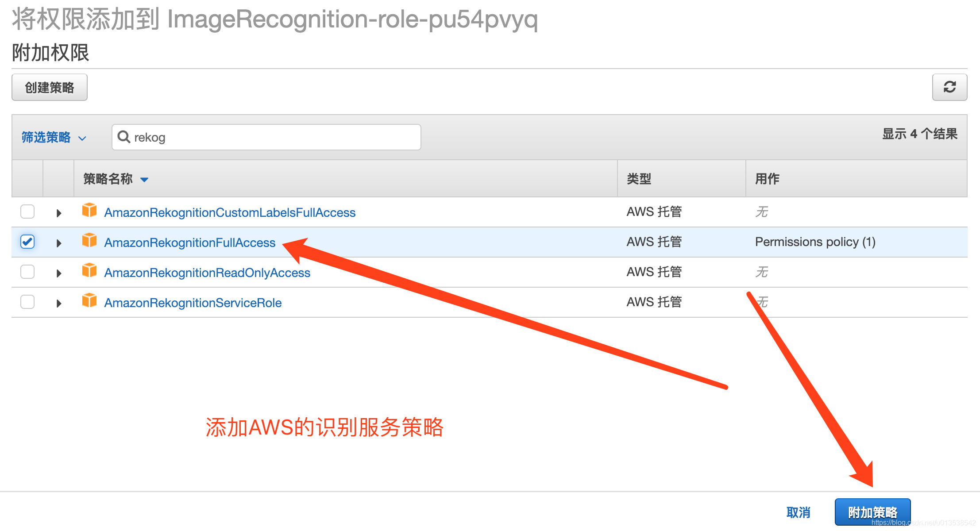Screen dimensions: 980x531
Task: Click the refresh policies icon button
Action: tap(949, 87)
